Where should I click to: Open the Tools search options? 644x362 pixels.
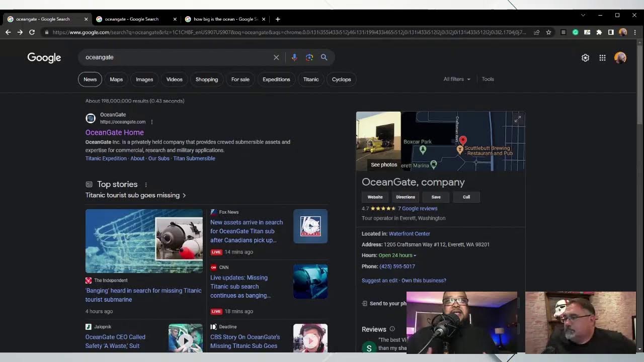click(x=488, y=79)
